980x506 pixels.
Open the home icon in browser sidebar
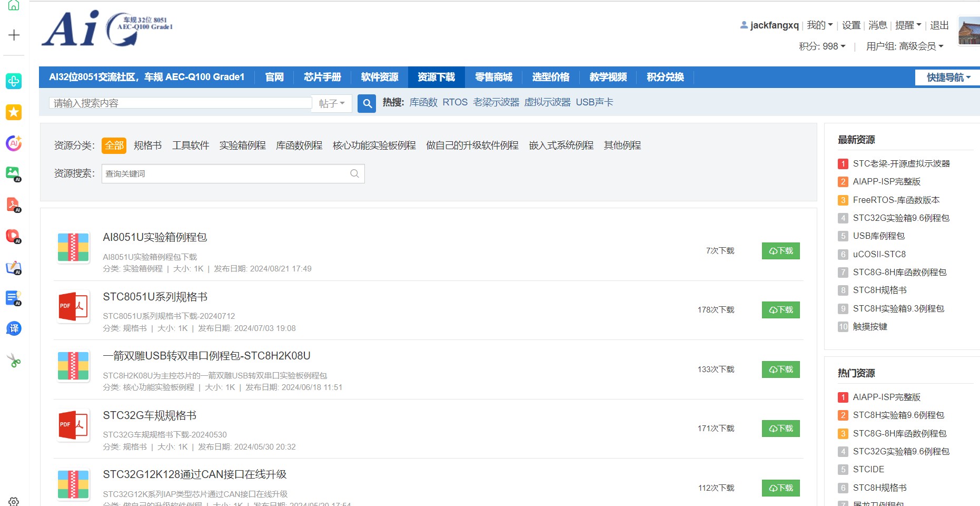click(x=14, y=5)
